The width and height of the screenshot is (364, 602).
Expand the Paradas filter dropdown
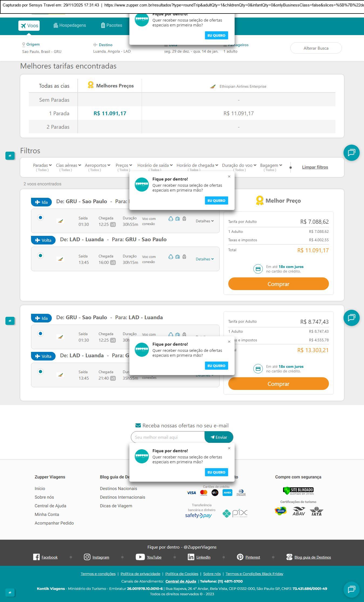[42, 165]
